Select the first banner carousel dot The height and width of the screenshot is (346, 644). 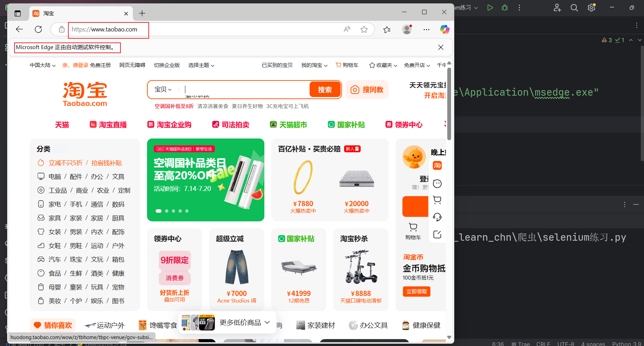158,211
